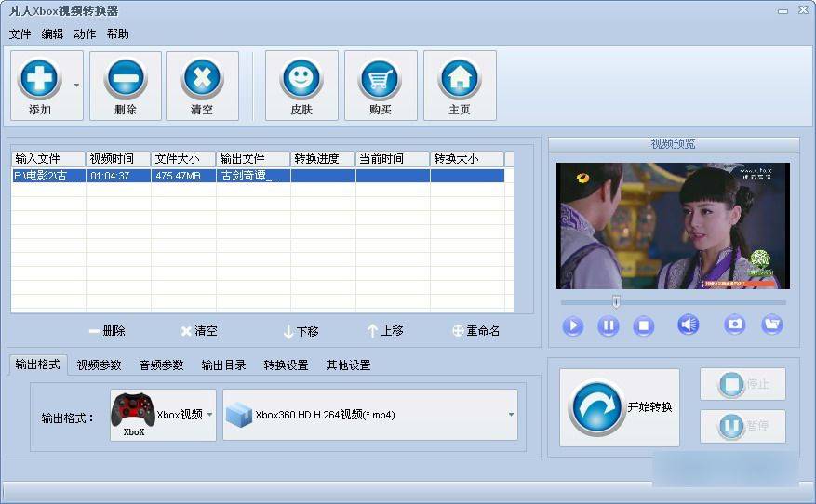Expand the Xbox360 HD H.264 format dropdown
This screenshot has width=816, height=504.
click(511, 415)
